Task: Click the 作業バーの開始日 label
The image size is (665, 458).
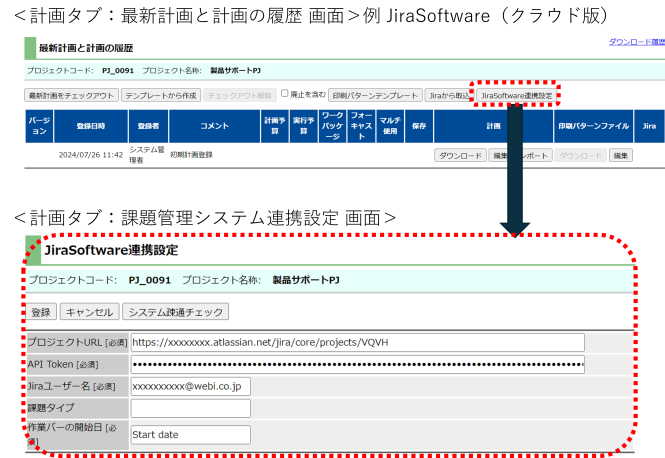Action: [72, 434]
